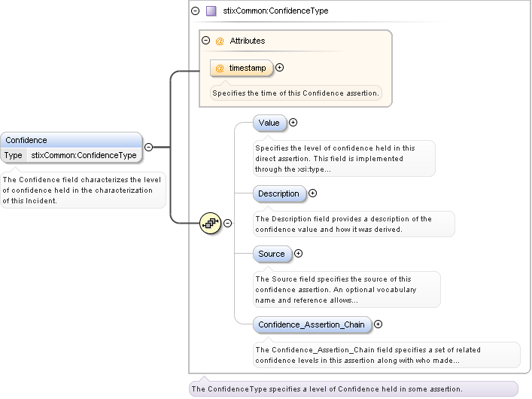532x399 pixels.
Task: Collapse the sequence compositor children
Action: click(228, 223)
